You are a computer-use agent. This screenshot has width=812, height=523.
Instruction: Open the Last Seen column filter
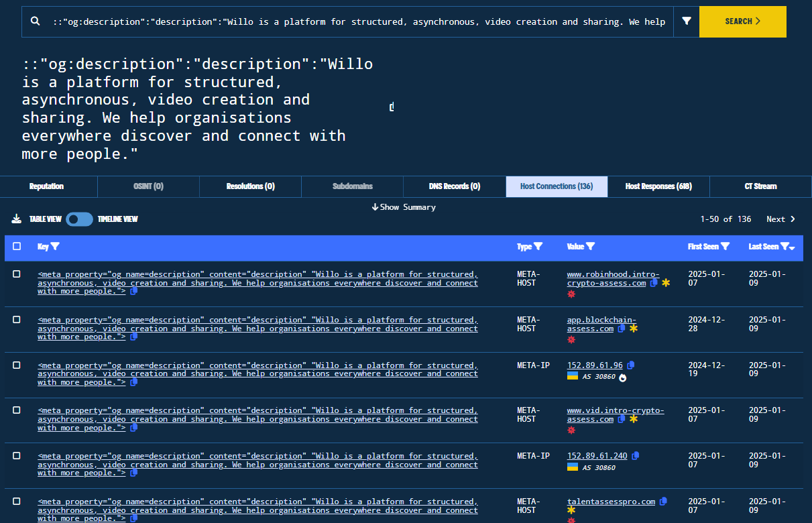coord(785,247)
